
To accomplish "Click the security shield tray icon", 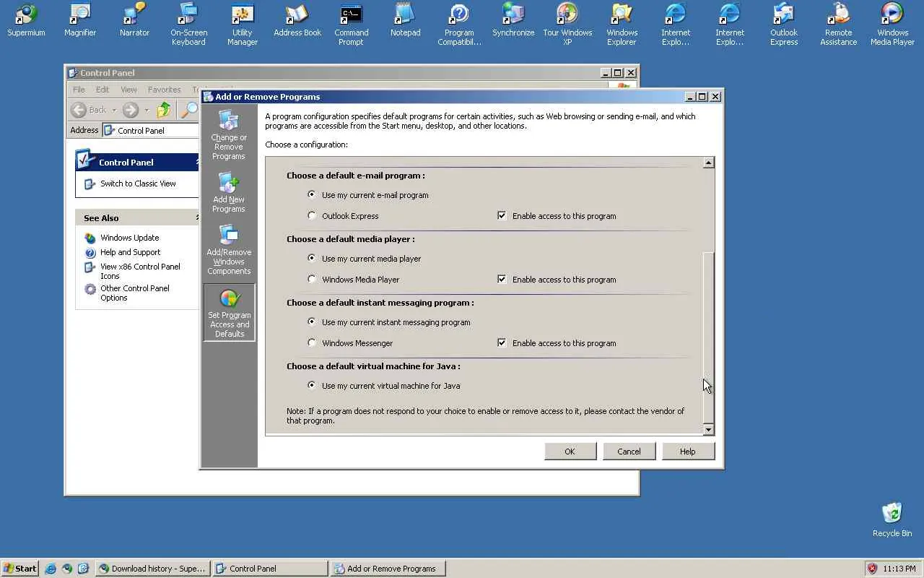I will click(x=872, y=569).
